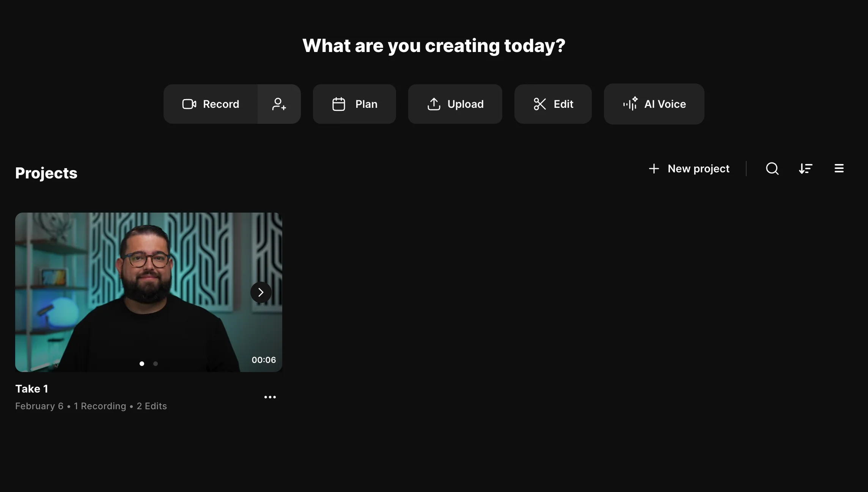The width and height of the screenshot is (868, 492).
Task: Select the Edit scissors icon
Action: 540,104
